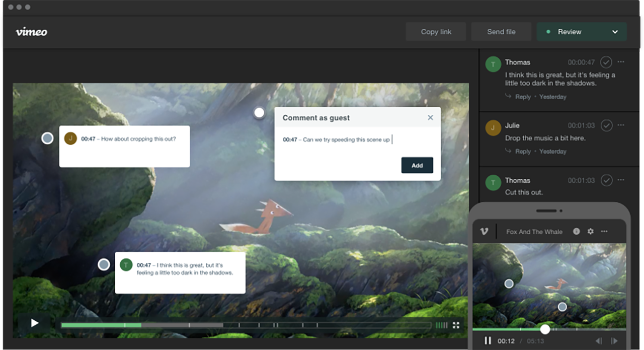Open more options for Thomas's 00:00:47 comment
Screen dimensions: 644x350
coord(621,62)
